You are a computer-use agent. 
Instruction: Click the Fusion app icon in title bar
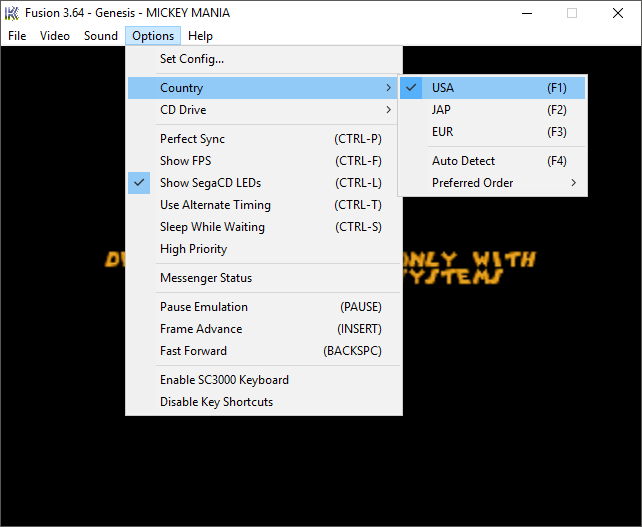point(12,13)
